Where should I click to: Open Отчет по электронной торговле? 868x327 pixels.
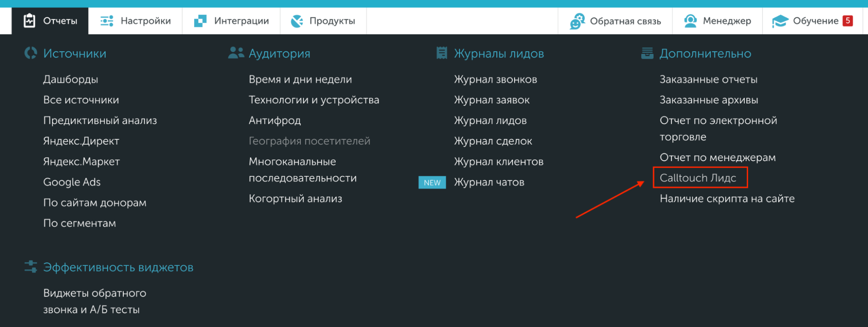point(719,129)
